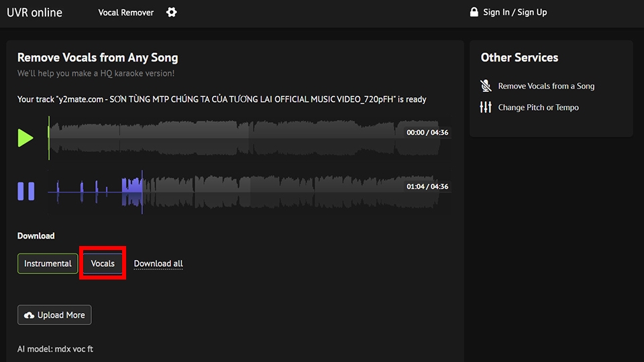Click the settings gear icon in header

pyautogui.click(x=172, y=12)
